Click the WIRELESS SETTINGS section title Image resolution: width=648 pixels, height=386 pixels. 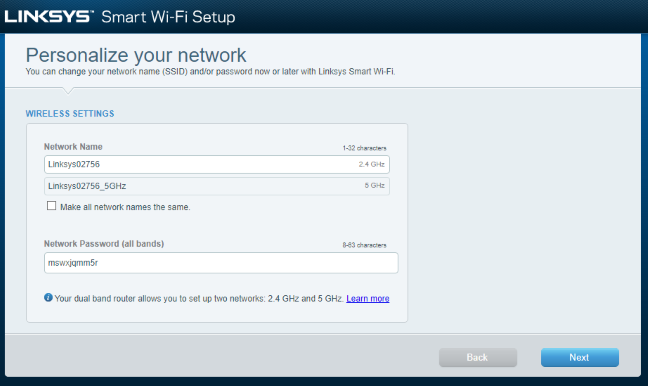click(x=70, y=114)
